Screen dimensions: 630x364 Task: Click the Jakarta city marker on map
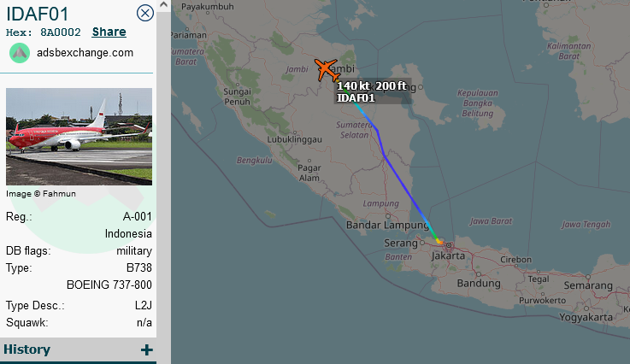[x=449, y=245]
